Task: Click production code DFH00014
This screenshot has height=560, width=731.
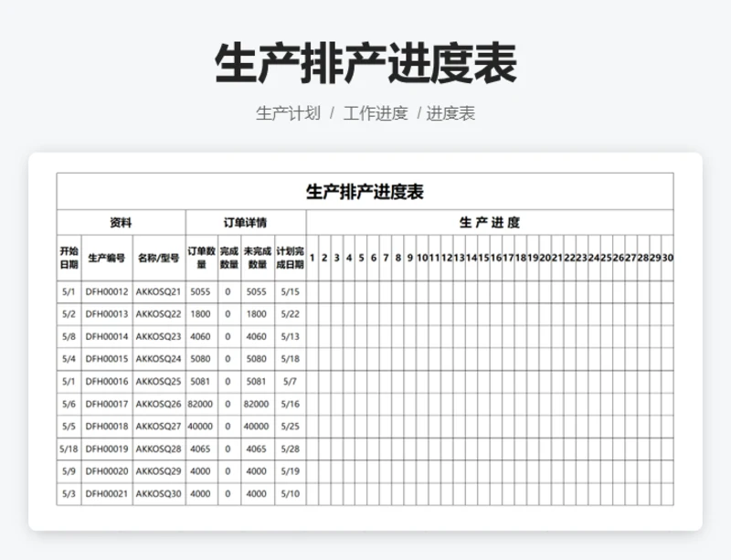Action: pyautogui.click(x=107, y=337)
